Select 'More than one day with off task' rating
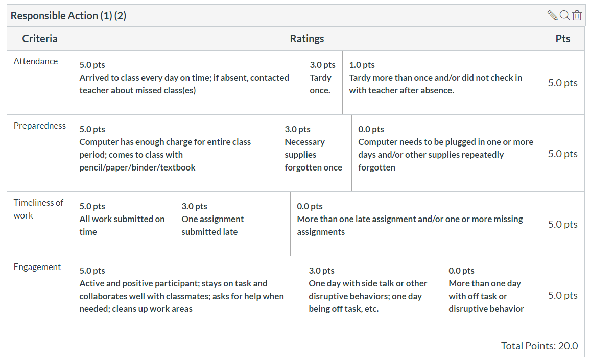The image size is (591, 364). point(491,295)
